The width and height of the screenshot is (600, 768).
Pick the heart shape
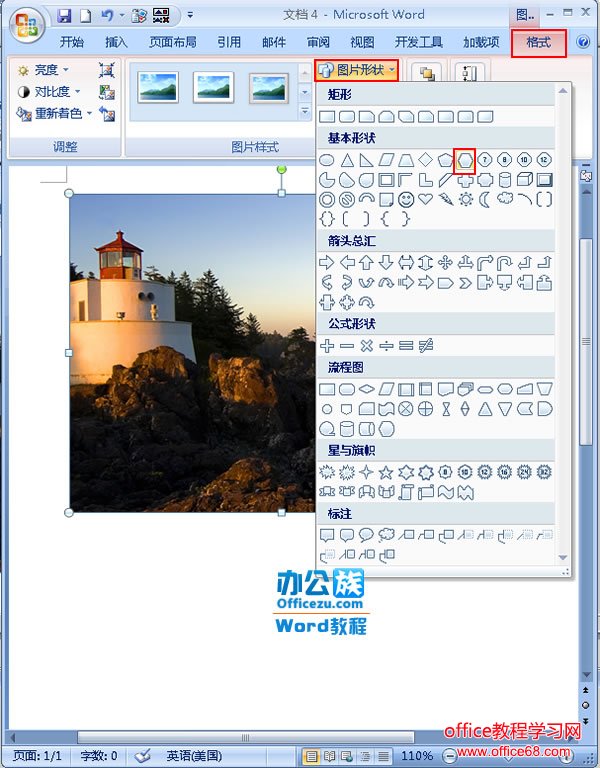tap(426, 199)
